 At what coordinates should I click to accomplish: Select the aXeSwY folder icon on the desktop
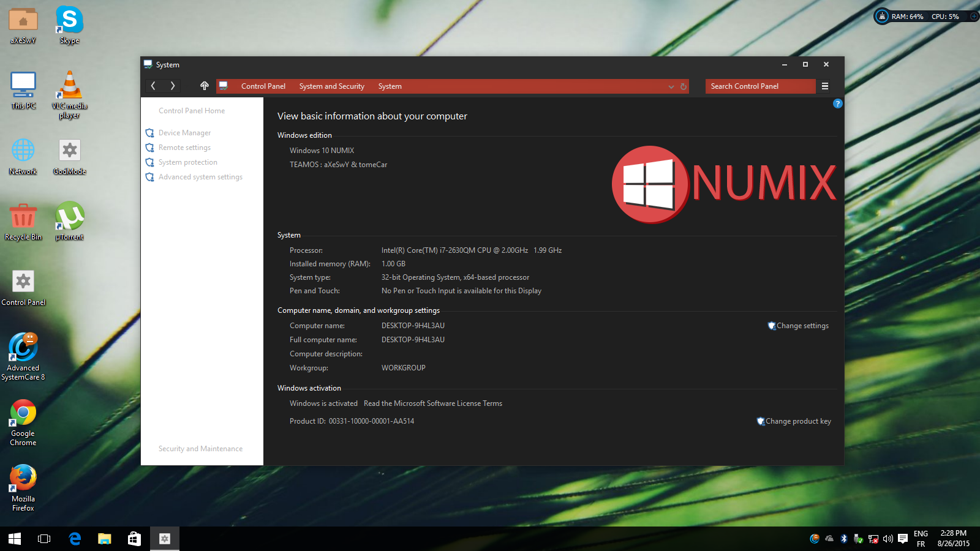click(x=23, y=25)
